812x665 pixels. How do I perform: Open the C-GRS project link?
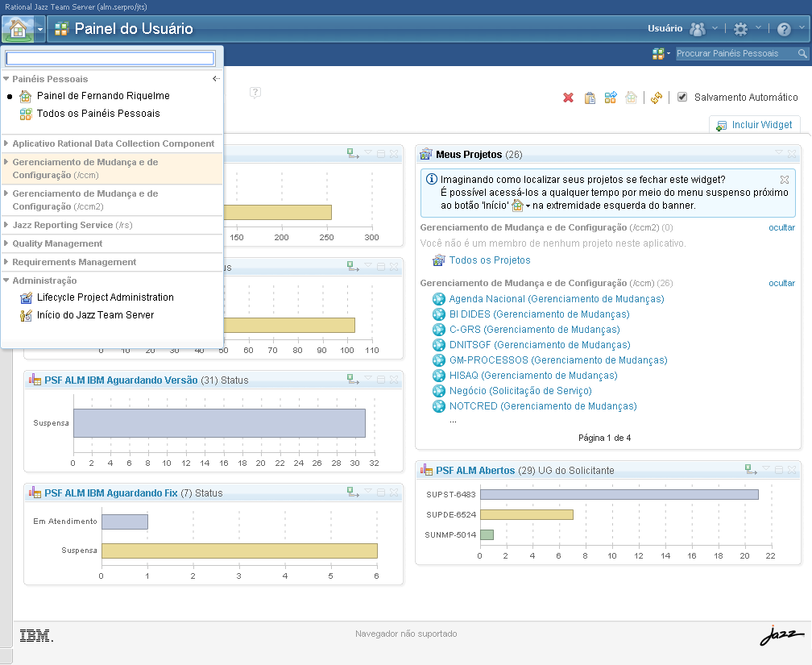click(x=534, y=330)
